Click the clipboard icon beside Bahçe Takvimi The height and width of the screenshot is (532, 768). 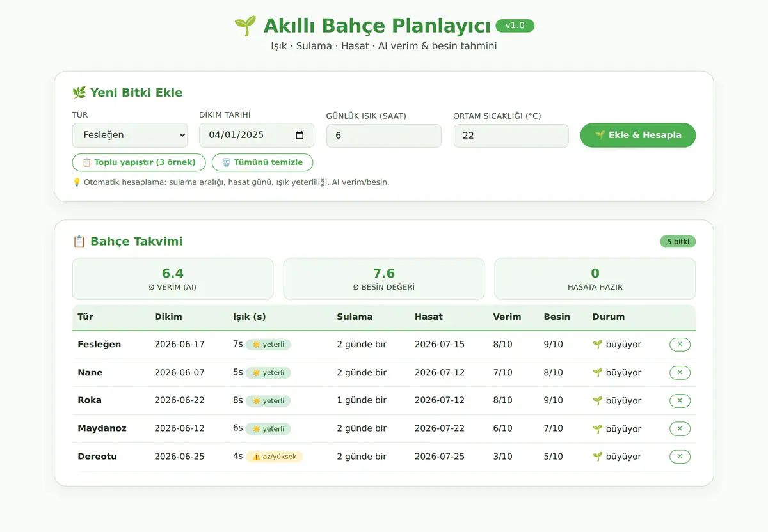pos(79,241)
